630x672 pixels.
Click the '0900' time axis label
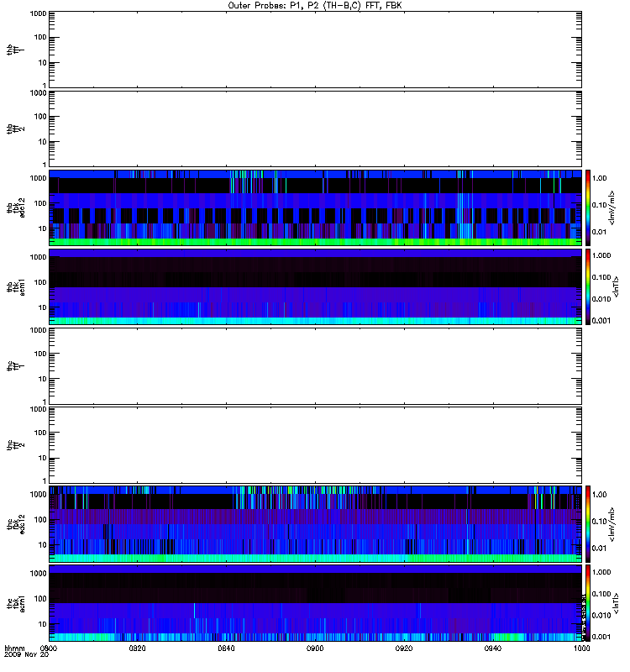[315, 648]
